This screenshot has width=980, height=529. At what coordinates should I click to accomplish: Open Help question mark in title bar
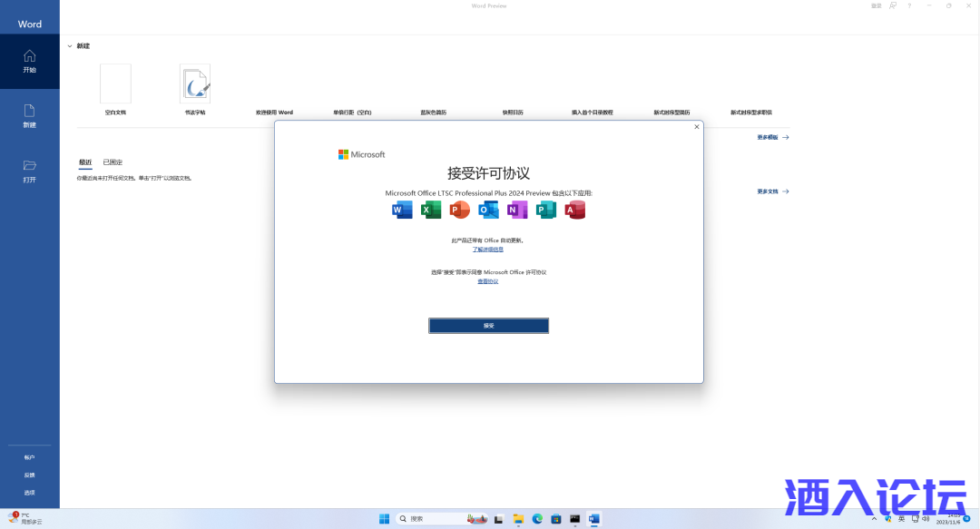(x=909, y=5)
